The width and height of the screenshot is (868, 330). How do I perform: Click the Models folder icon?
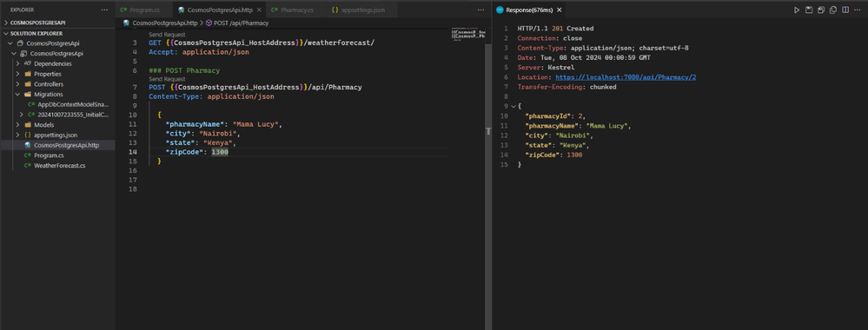pos(28,124)
